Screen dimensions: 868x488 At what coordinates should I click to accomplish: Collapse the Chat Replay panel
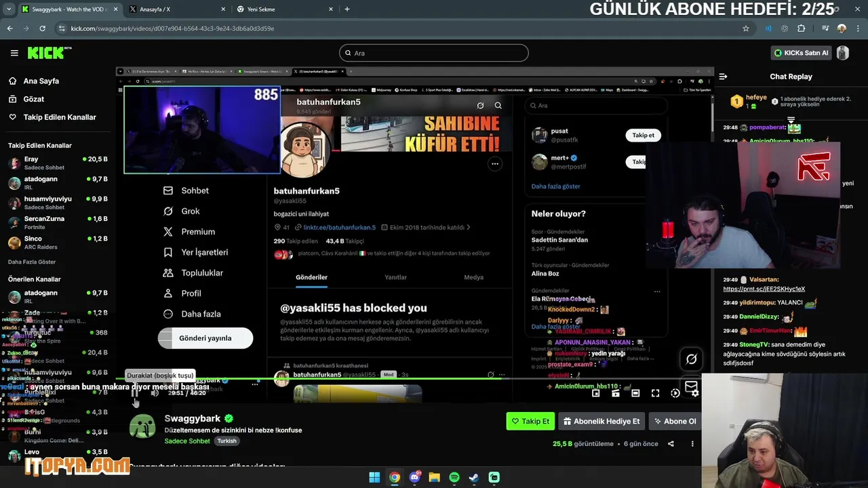point(723,77)
